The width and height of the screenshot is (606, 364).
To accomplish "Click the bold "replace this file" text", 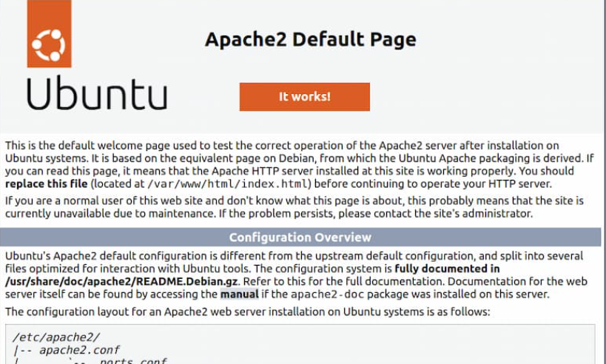I will (47, 183).
